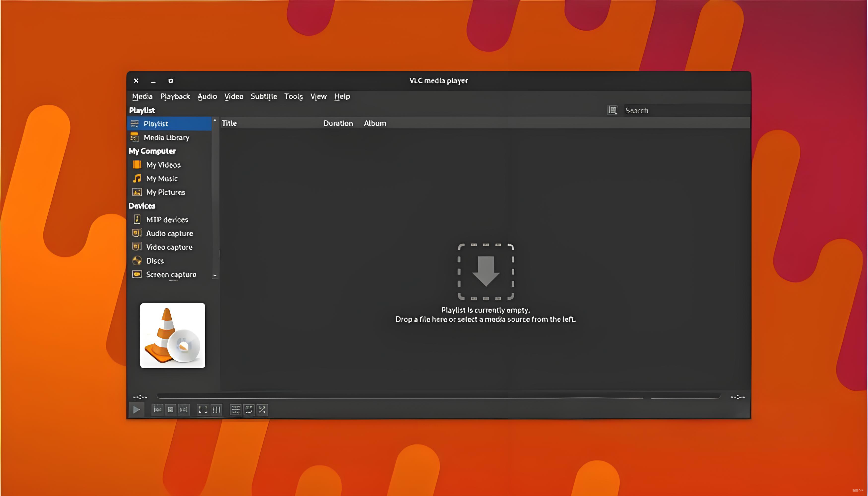Enable random shuffle playback
This screenshot has width=868, height=496.
[x=262, y=409]
